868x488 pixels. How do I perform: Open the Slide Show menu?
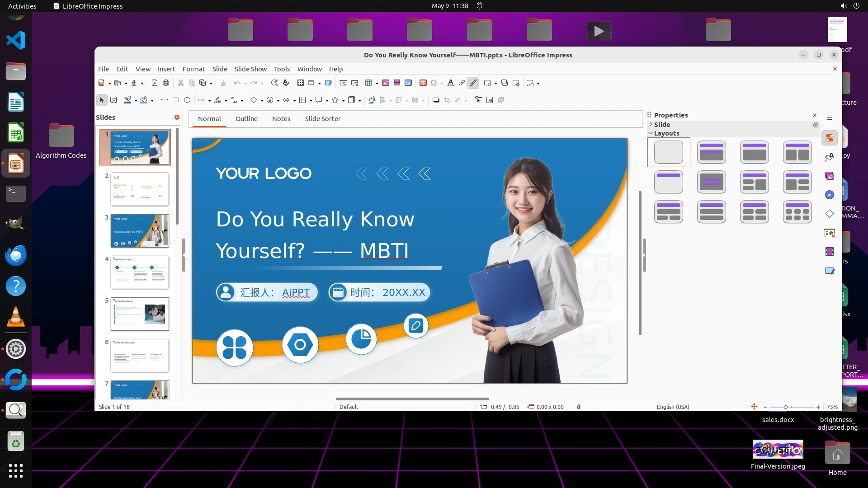250,69
